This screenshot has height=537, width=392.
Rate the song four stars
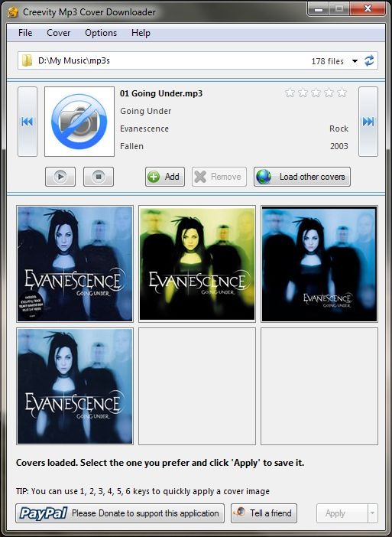pos(329,93)
